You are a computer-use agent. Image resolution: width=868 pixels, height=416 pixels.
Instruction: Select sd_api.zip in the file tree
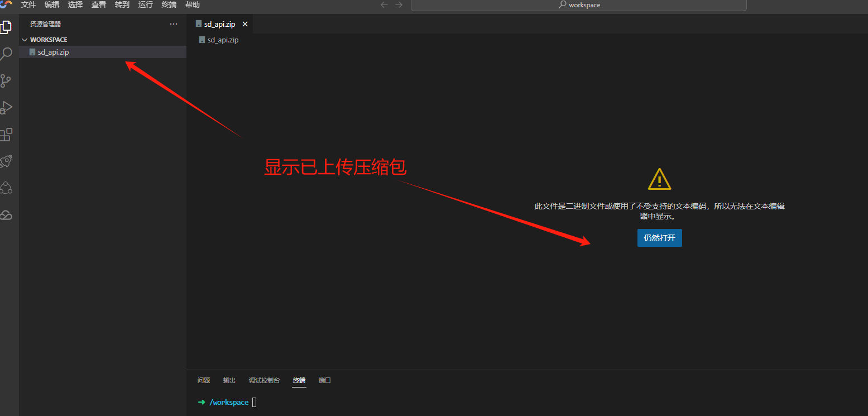(x=103, y=52)
